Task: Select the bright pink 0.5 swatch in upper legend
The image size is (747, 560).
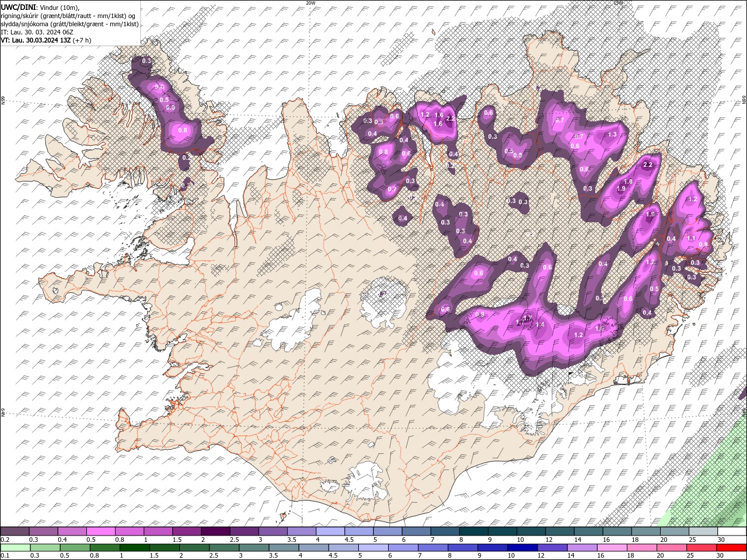Action: 100,531
